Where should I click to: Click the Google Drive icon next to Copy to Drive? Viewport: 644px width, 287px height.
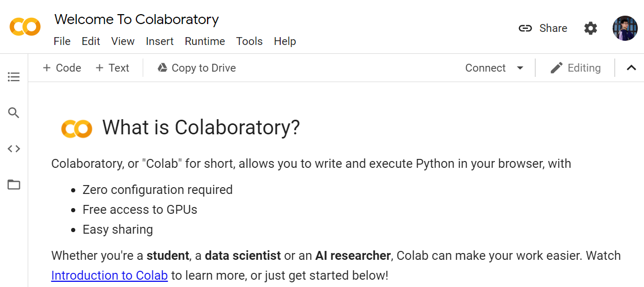click(163, 68)
